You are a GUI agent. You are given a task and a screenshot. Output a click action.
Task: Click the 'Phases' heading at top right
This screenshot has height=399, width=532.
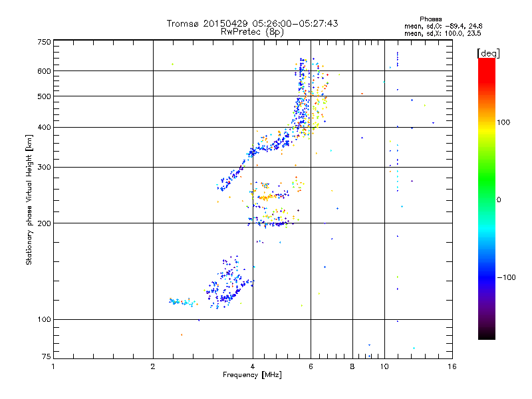tap(430, 19)
